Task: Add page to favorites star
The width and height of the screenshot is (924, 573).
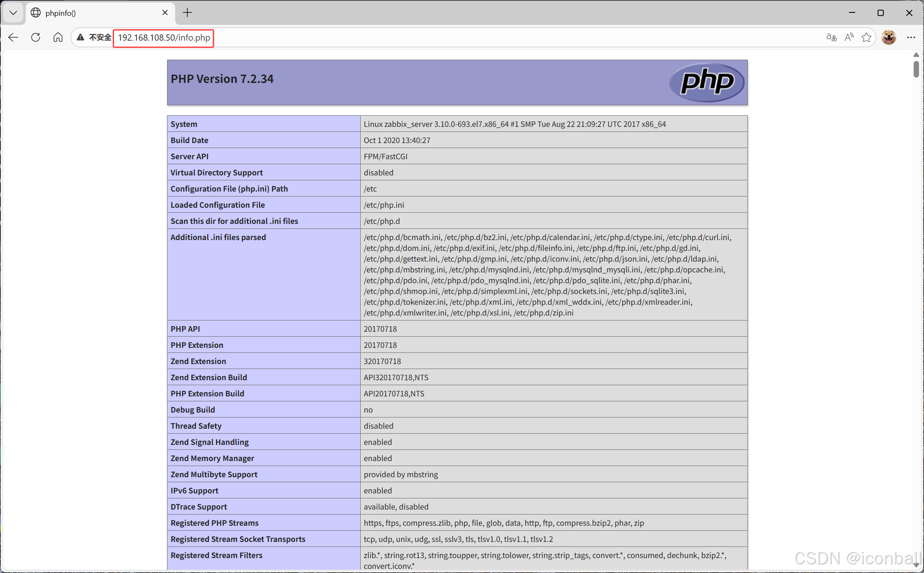Action: (x=866, y=37)
